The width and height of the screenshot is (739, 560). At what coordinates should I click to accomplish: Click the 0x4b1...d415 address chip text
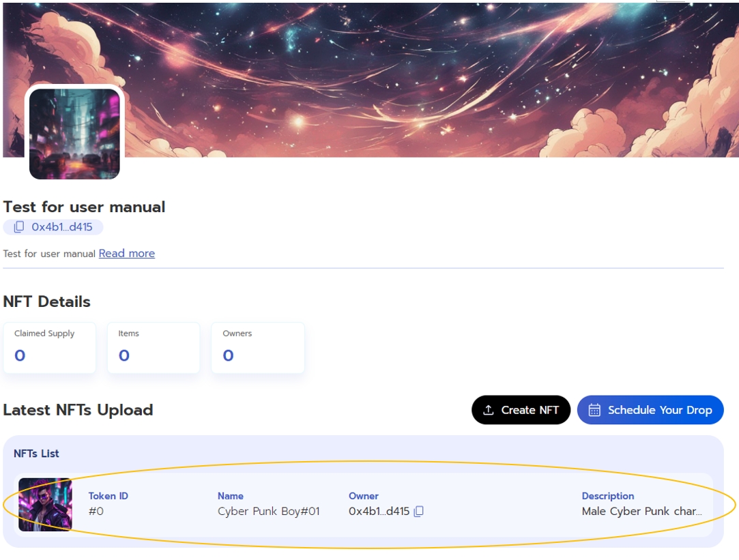pyautogui.click(x=61, y=227)
